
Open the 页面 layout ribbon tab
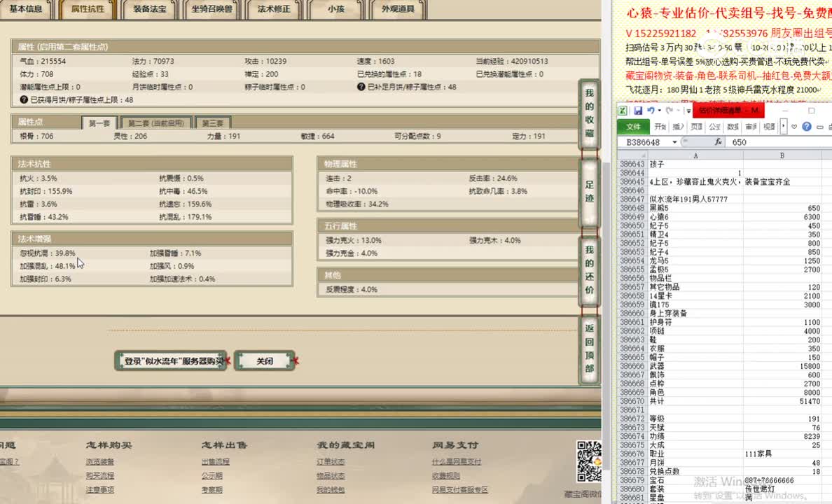[x=696, y=127]
